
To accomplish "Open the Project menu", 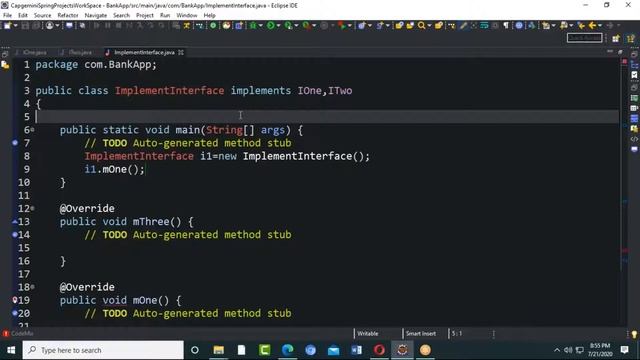I will coord(144,16).
